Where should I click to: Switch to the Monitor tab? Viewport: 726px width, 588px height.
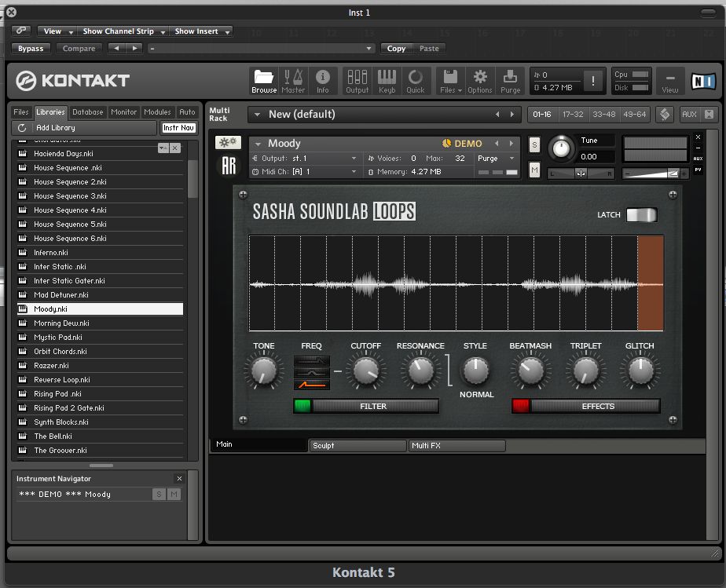(123, 112)
